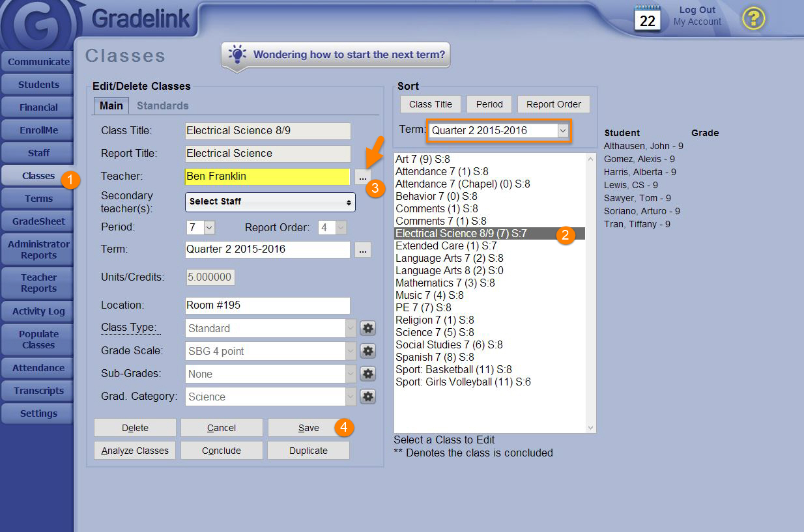This screenshot has width=804, height=532.
Task: Click the Delete button
Action: (135, 428)
